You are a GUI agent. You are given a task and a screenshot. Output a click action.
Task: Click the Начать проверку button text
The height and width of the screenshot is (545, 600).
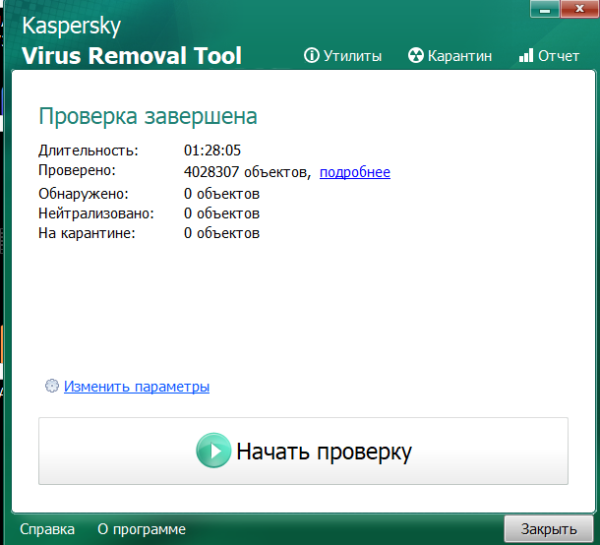click(x=323, y=451)
